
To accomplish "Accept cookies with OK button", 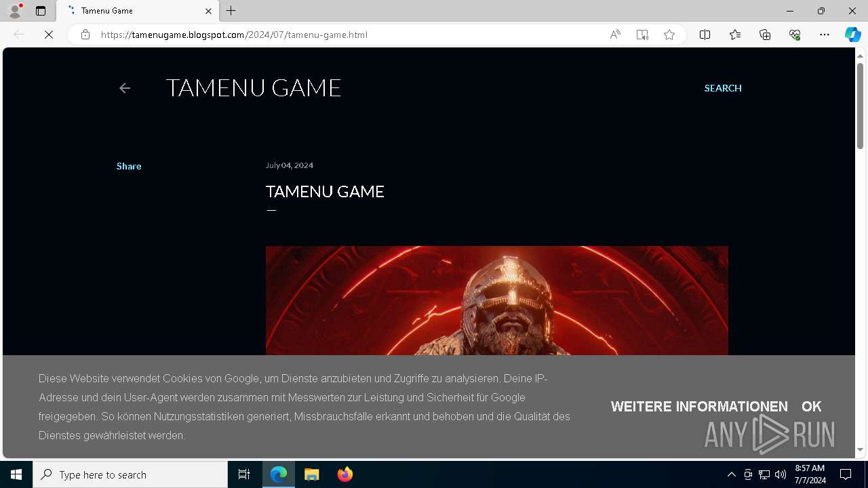I will click(x=811, y=407).
